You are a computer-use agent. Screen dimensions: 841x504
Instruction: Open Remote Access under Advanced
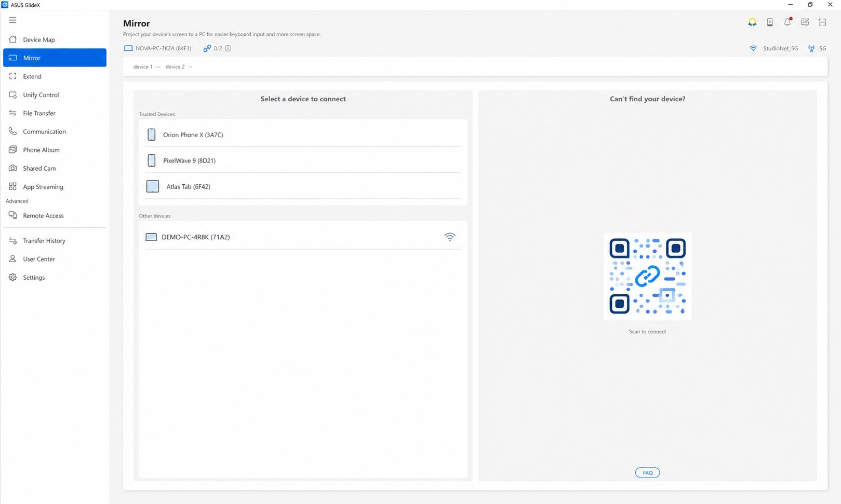[x=55, y=215]
